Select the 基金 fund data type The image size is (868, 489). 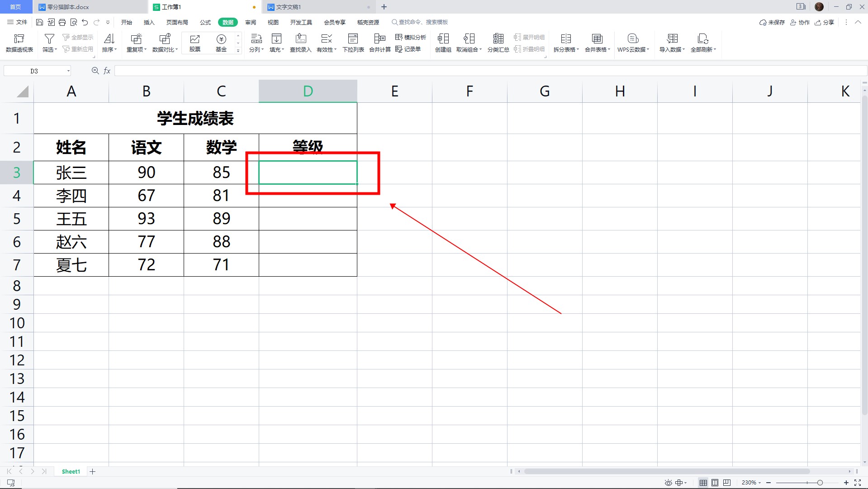point(221,43)
